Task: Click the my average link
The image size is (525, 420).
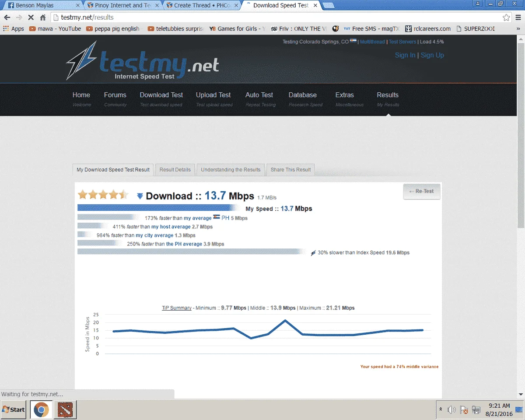Action: [x=197, y=218]
